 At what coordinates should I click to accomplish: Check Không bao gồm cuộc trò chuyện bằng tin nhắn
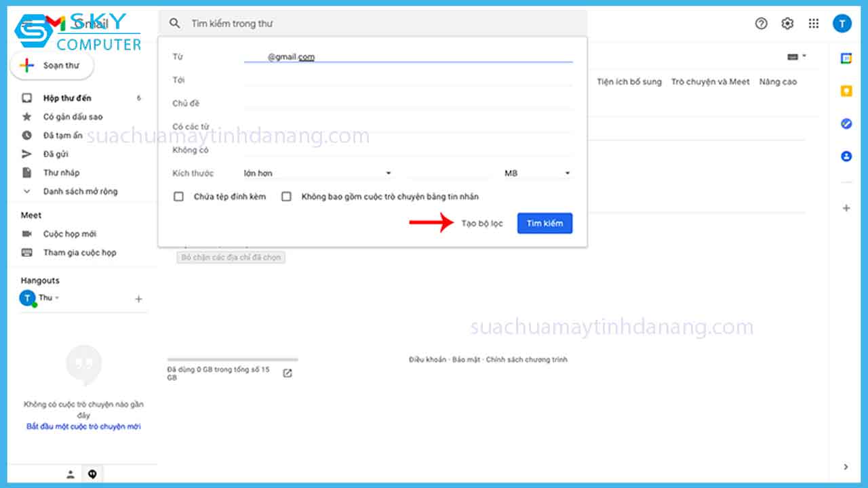click(x=286, y=196)
